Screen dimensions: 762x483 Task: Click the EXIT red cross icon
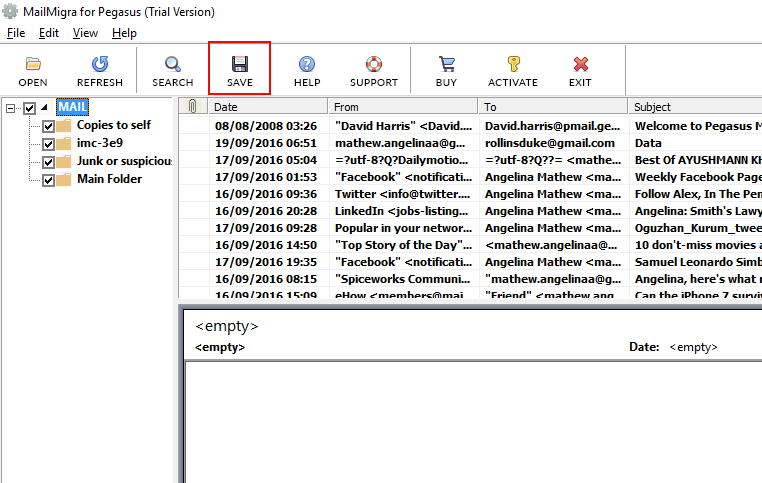click(580, 64)
